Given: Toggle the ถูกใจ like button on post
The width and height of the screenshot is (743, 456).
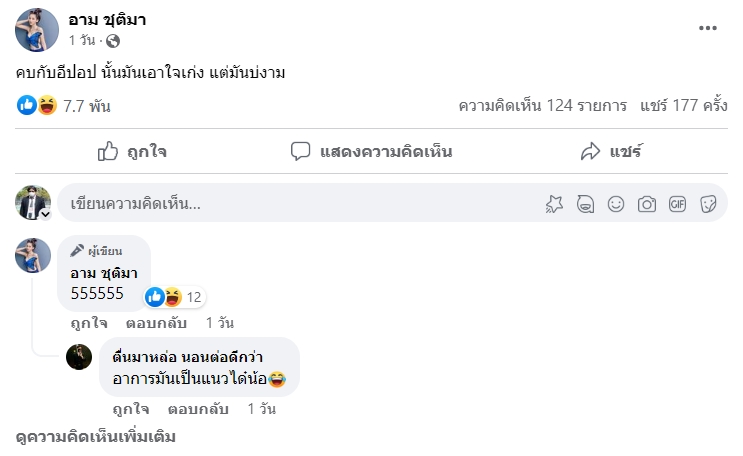Looking at the screenshot, I should 132,152.
